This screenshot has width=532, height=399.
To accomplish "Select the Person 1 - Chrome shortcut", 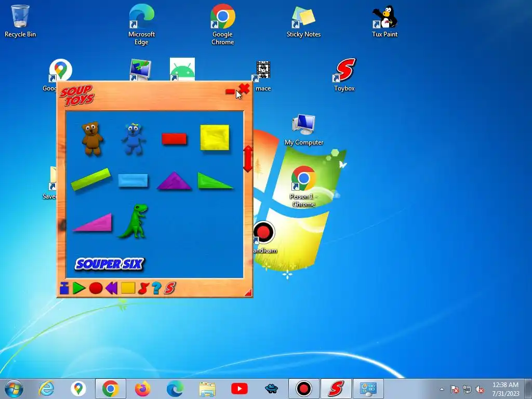I will point(303,187).
